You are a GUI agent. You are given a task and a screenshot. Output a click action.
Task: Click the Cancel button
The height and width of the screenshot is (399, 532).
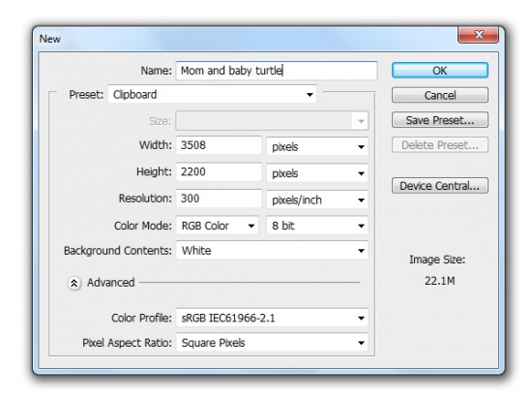click(x=440, y=95)
